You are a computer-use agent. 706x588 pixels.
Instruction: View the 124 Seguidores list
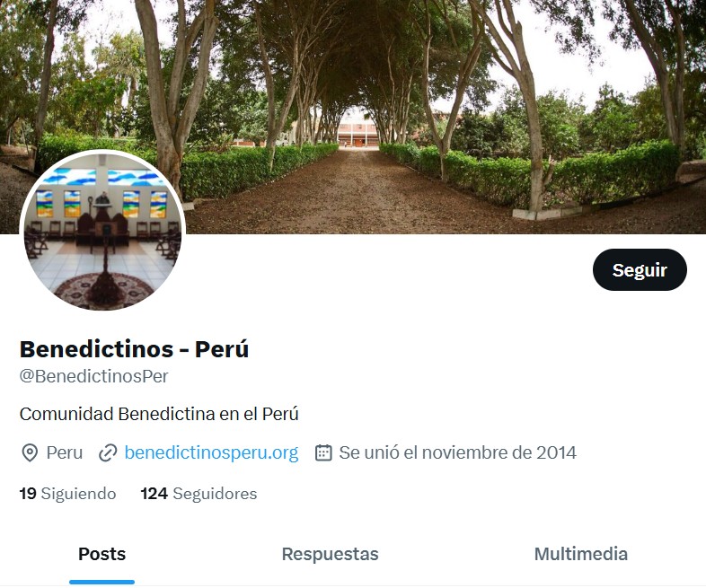tap(199, 494)
